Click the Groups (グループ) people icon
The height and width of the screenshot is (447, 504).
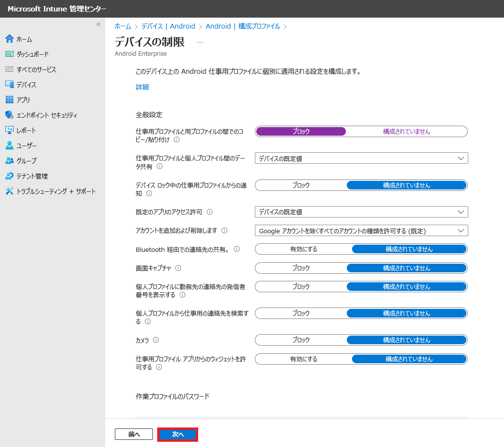tap(10, 160)
